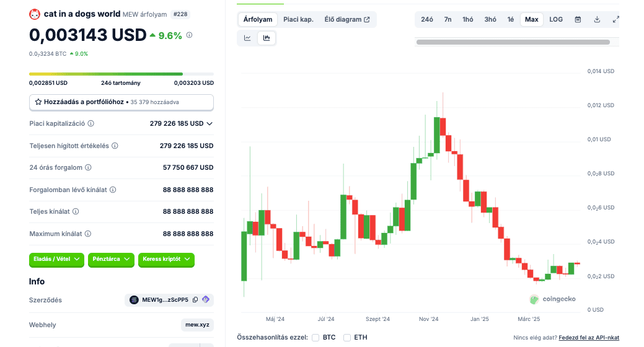Toggle LOG scale on chart

point(556,19)
